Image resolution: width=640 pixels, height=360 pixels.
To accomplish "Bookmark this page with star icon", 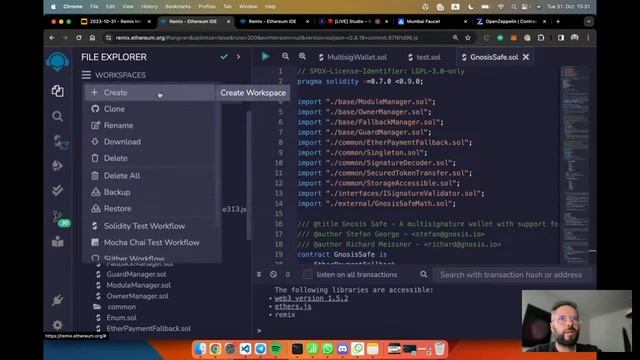I will pyautogui.click(x=468, y=38).
